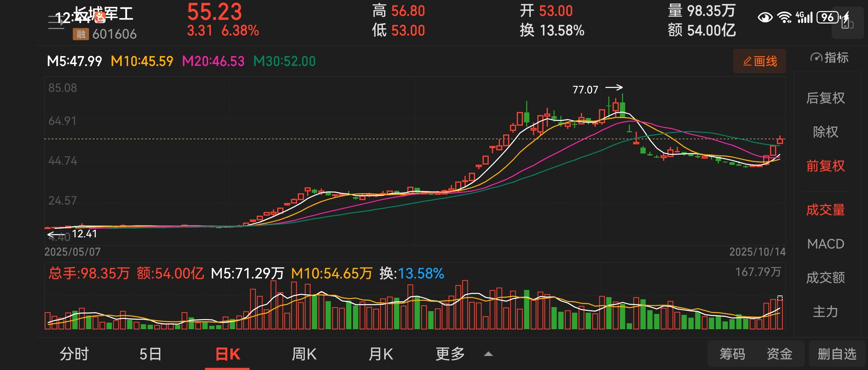
Task: Tap the 融 margin trading badge
Action: click(x=81, y=34)
